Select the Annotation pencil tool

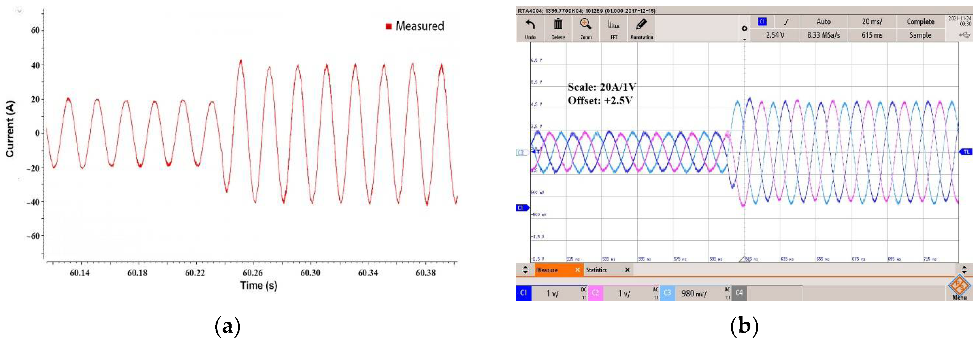click(641, 25)
